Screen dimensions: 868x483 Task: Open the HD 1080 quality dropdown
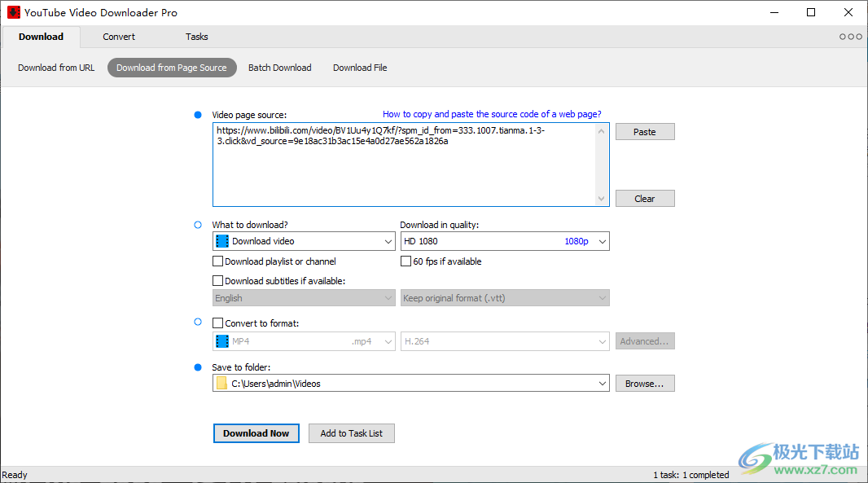coord(603,241)
